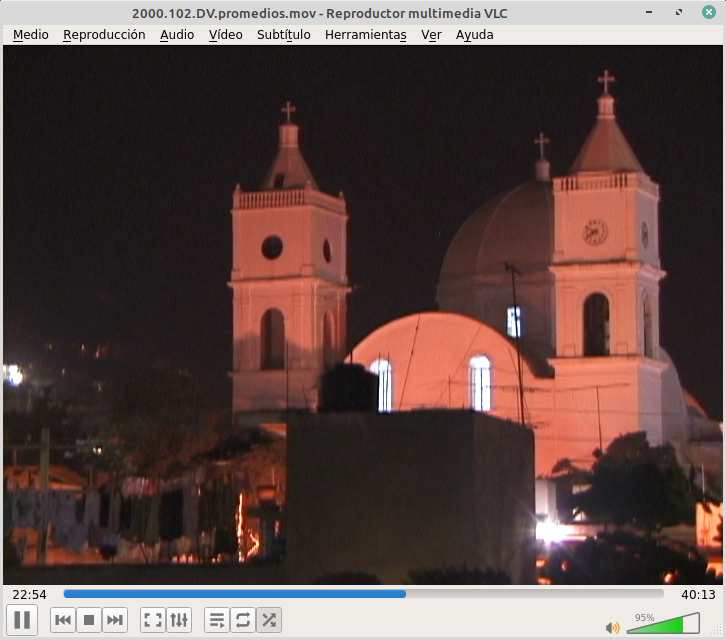The image size is (726, 640).
Task: Open the Audio menu
Action: 177,35
